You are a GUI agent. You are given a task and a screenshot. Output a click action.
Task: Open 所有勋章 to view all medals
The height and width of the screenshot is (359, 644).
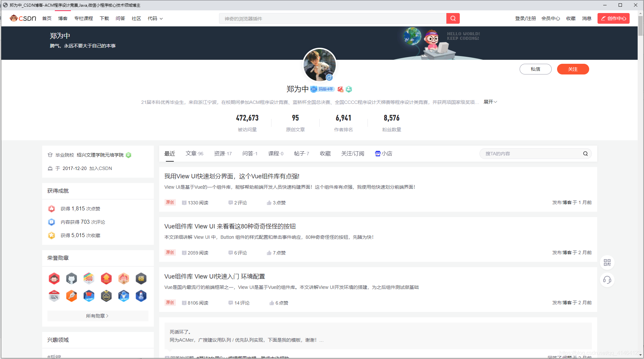(98, 316)
